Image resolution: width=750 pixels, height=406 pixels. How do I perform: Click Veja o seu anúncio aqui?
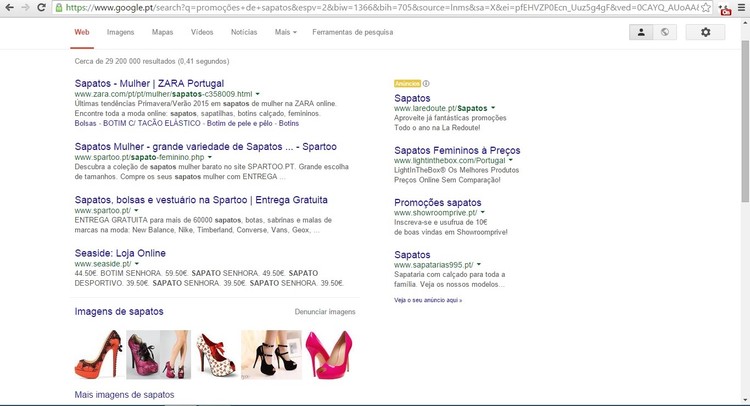pos(428,300)
